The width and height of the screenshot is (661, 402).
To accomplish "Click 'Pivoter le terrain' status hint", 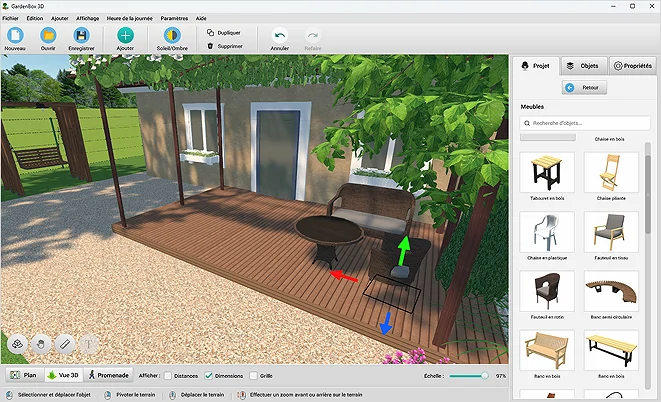I will [x=136, y=395].
